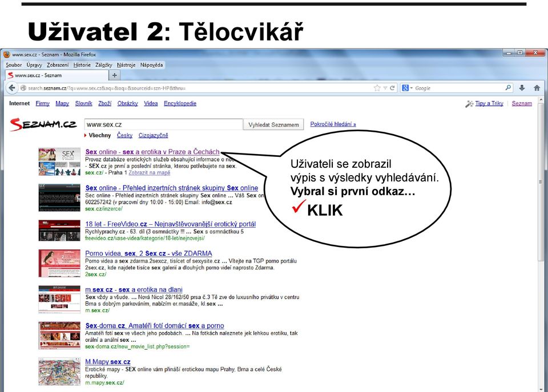Click the green URL freevideo.cz/vase-videa
The image size is (548, 392).
click(144, 239)
